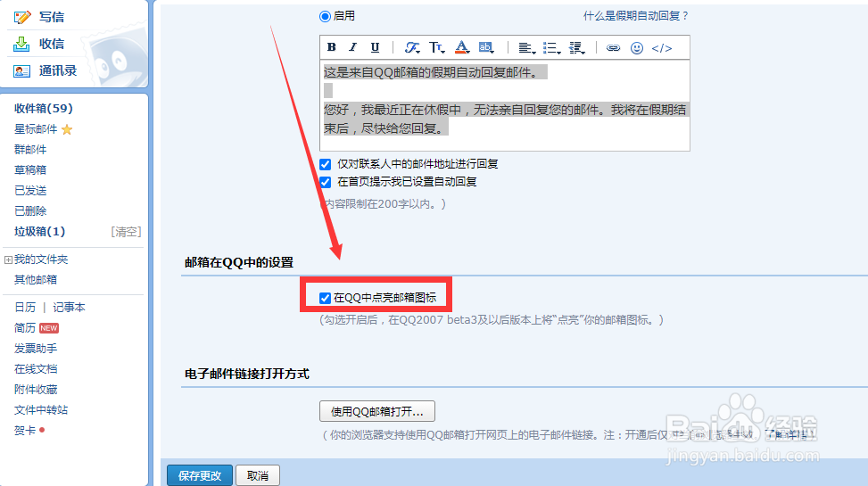868x486 pixels.
Task: Click the 收信 text link
Action: (52, 44)
